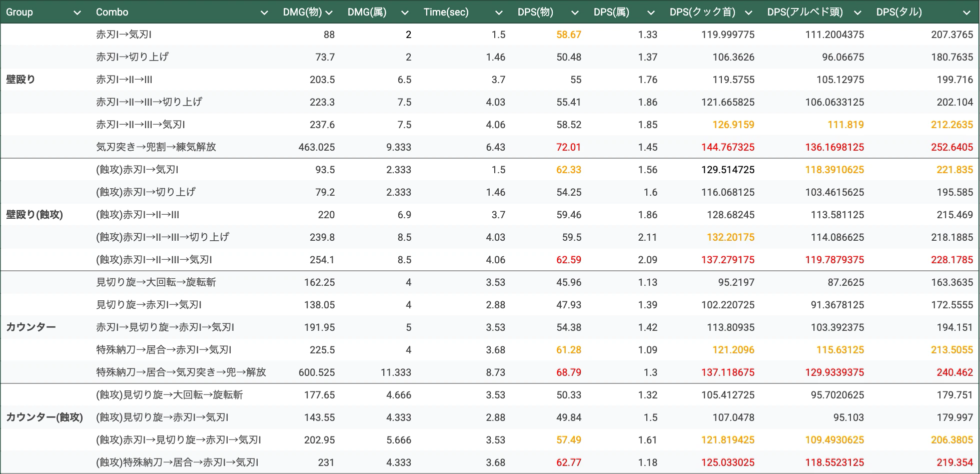980x474 pixels.
Task: Open the DMG(属) column dropdown arrow
Action: (405, 13)
